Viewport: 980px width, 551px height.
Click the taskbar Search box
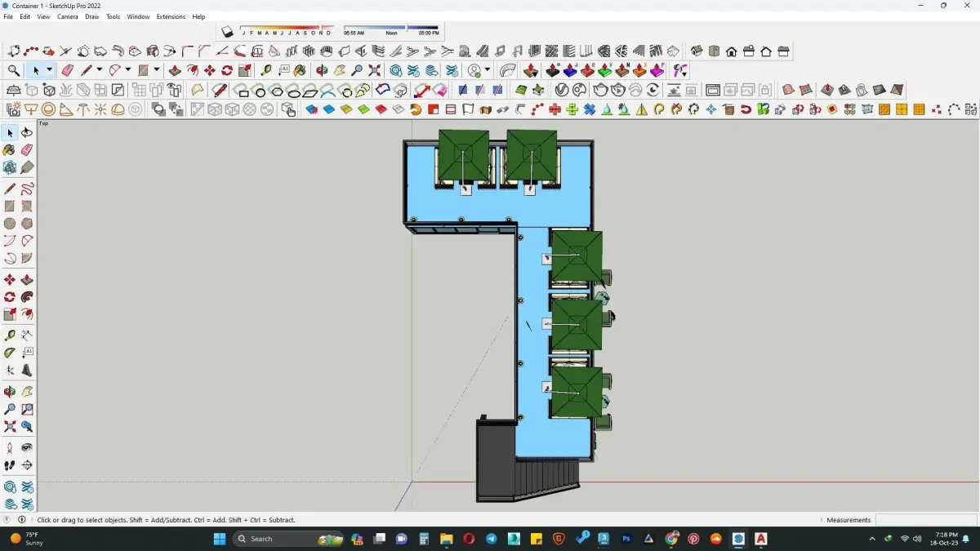point(288,539)
